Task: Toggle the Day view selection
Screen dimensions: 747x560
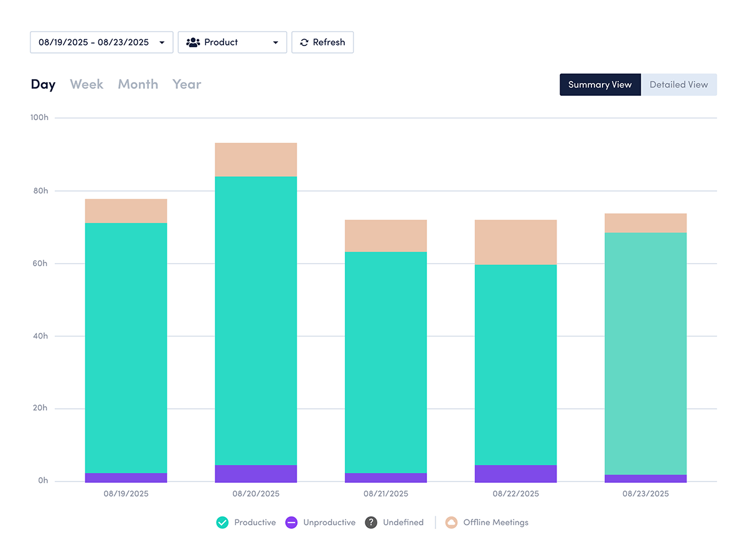Action: click(43, 84)
